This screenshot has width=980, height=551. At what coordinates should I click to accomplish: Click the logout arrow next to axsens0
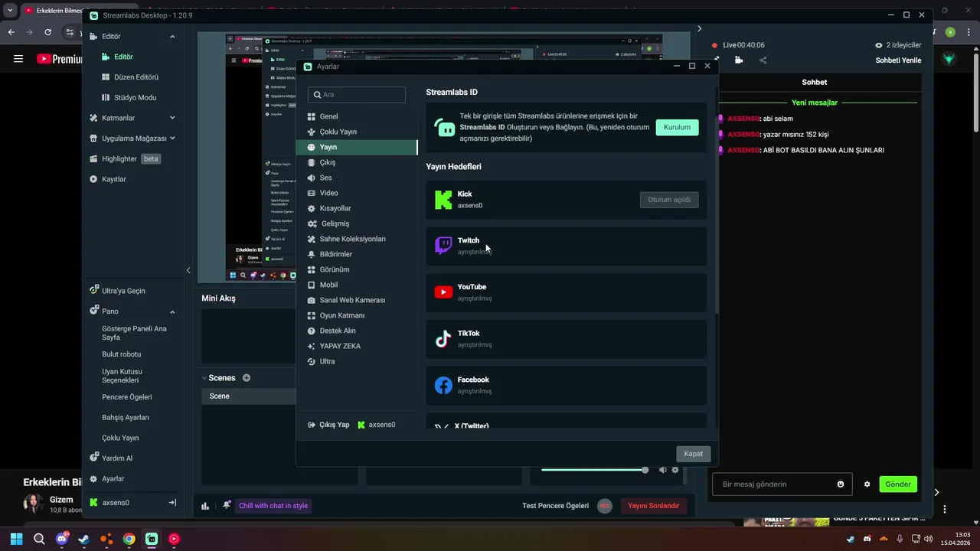point(172,503)
